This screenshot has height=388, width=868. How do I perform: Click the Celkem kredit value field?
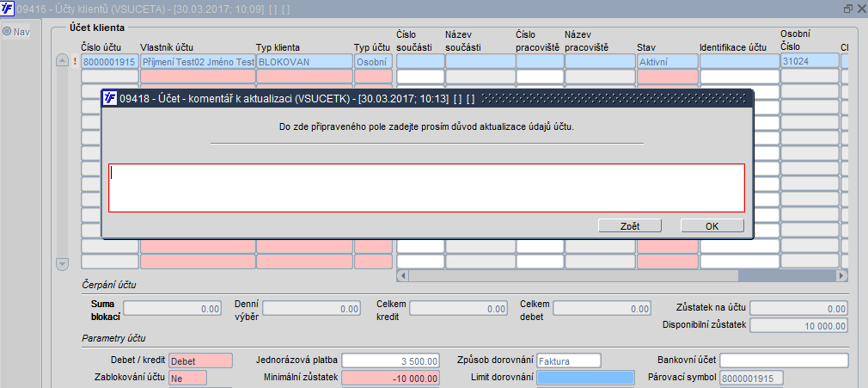click(x=458, y=309)
